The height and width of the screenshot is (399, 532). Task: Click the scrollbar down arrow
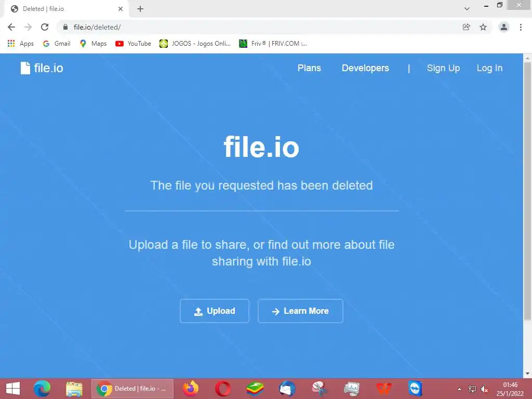(527, 374)
